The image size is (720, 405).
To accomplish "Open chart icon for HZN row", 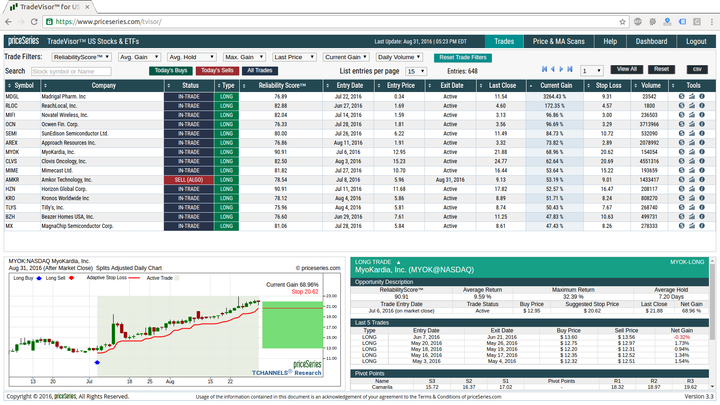I will click(692, 189).
